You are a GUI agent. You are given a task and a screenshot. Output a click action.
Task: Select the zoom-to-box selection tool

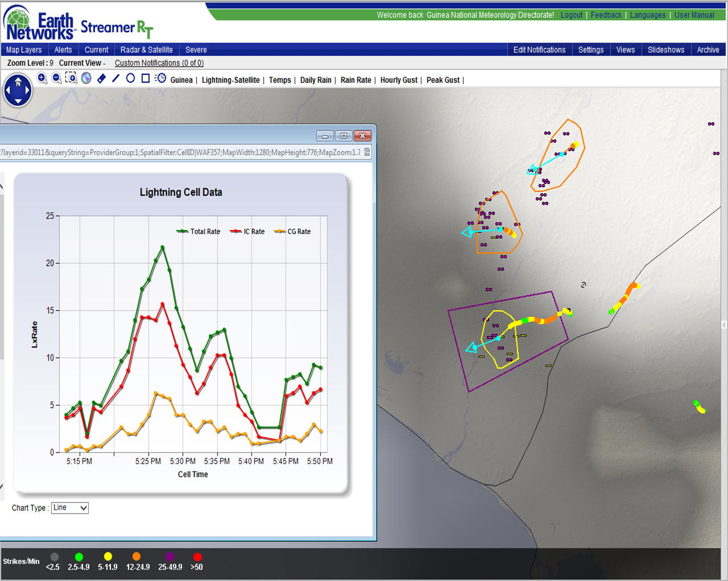(71, 78)
